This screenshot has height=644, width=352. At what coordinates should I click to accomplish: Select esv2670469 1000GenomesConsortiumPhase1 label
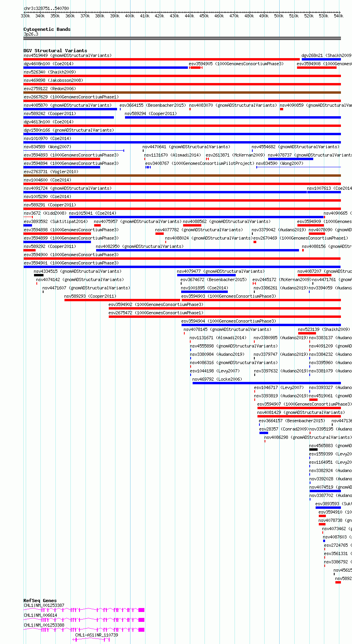click(301, 238)
